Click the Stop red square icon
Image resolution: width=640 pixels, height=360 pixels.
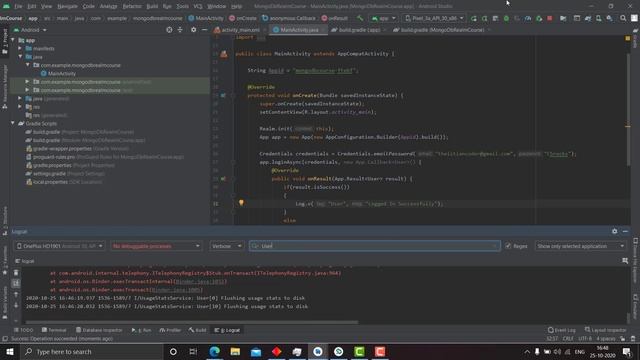coord(550,18)
